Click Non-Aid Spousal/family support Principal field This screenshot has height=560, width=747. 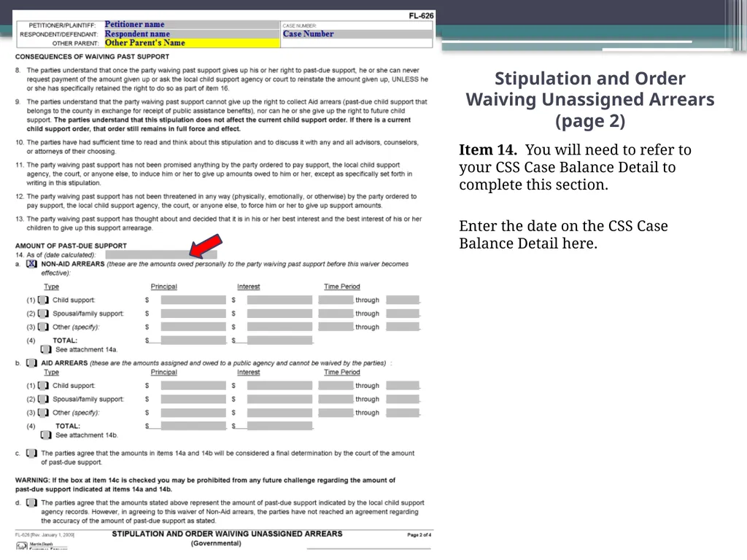[x=193, y=314]
